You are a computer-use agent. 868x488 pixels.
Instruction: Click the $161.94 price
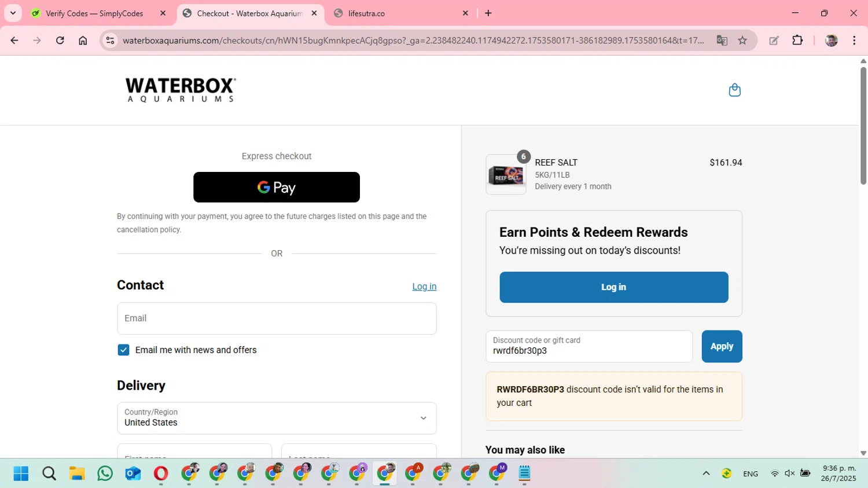tap(726, 163)
